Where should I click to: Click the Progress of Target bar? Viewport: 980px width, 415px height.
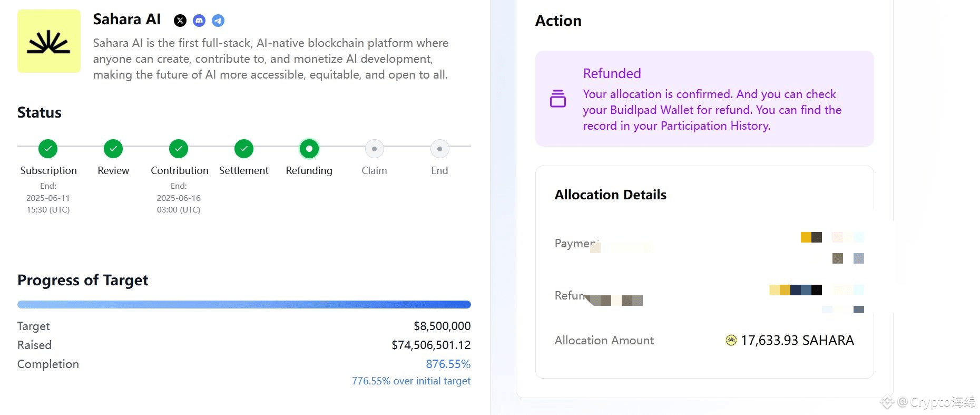point(244,304)
